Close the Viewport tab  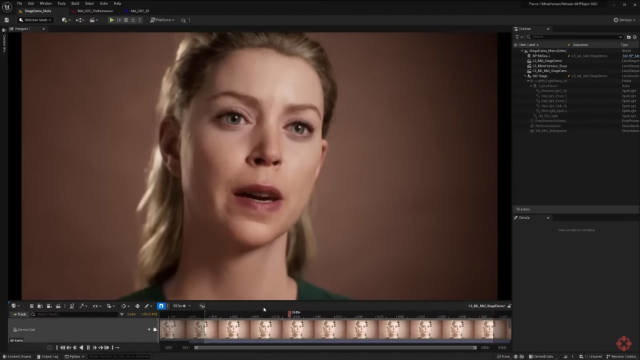(43, 29)
